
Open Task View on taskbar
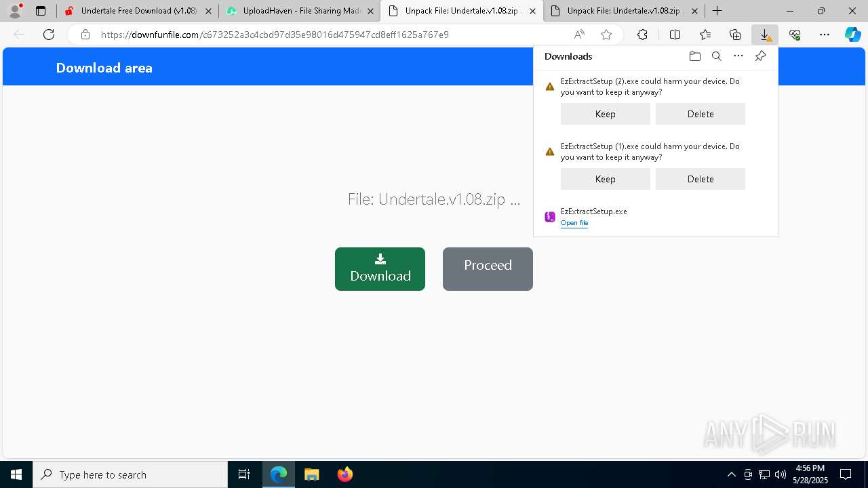pos(244,474)
